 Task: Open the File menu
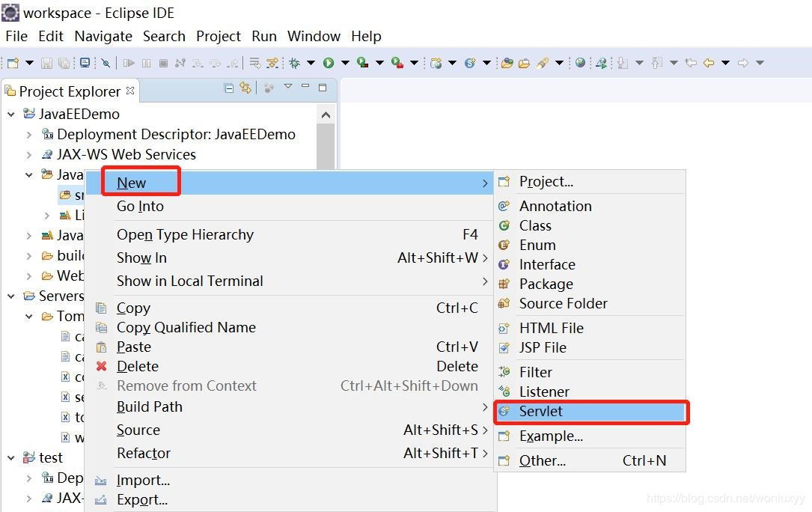coord(16,36)
